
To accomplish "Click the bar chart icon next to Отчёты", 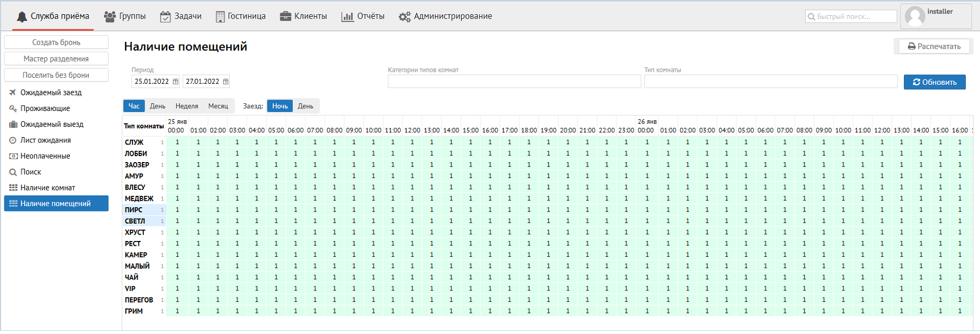I will [347, 17].
